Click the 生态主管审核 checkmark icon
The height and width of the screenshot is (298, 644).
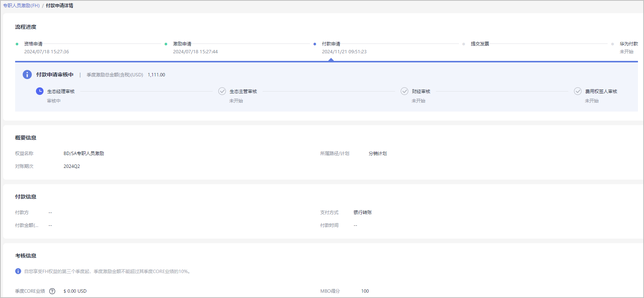tap(222, 91)
